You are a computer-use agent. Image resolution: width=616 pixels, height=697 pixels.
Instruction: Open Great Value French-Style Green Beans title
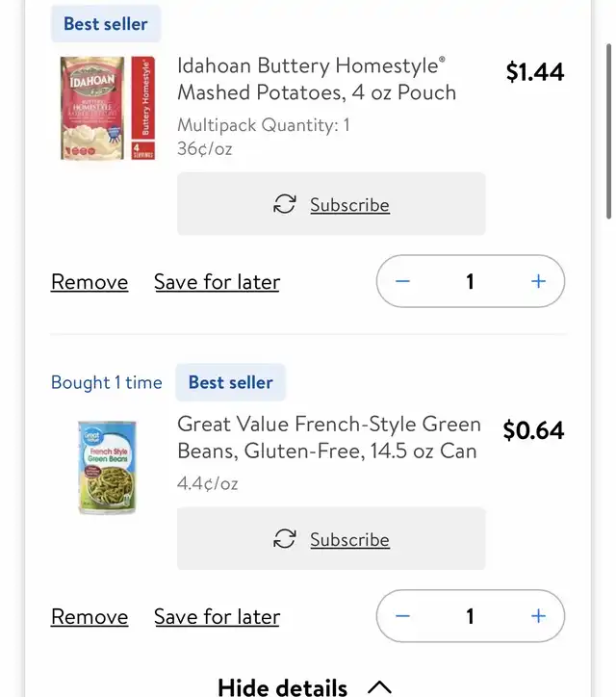pos(329,437)
